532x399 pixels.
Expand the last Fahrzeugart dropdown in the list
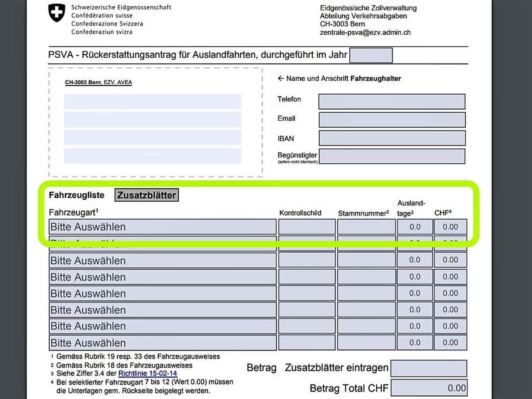pos(162,343)
